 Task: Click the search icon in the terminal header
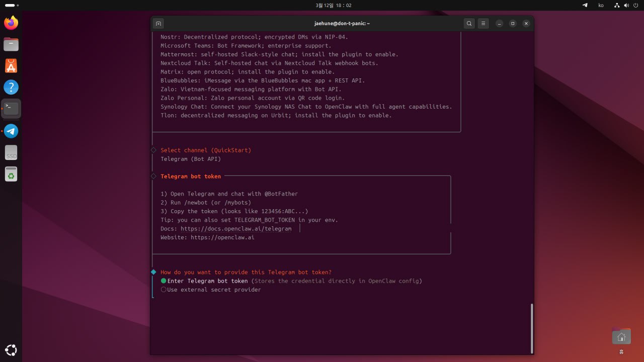[469, 23]
